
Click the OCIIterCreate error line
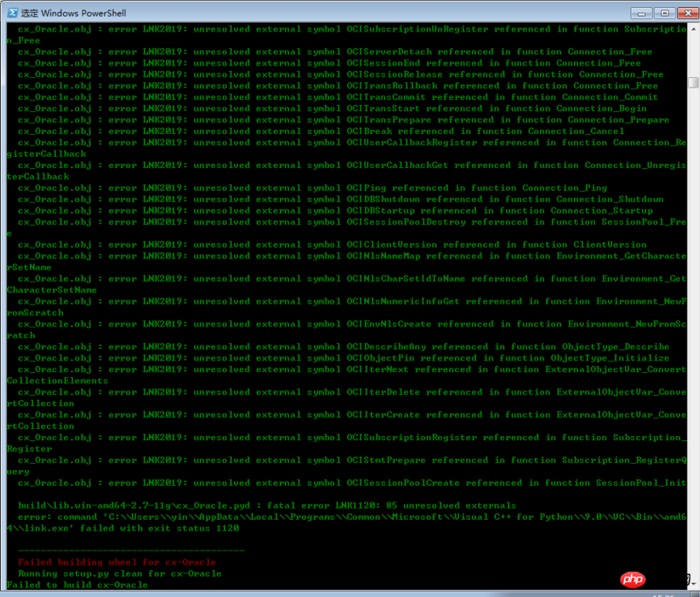pyautogui.click(x=346, y=420)
